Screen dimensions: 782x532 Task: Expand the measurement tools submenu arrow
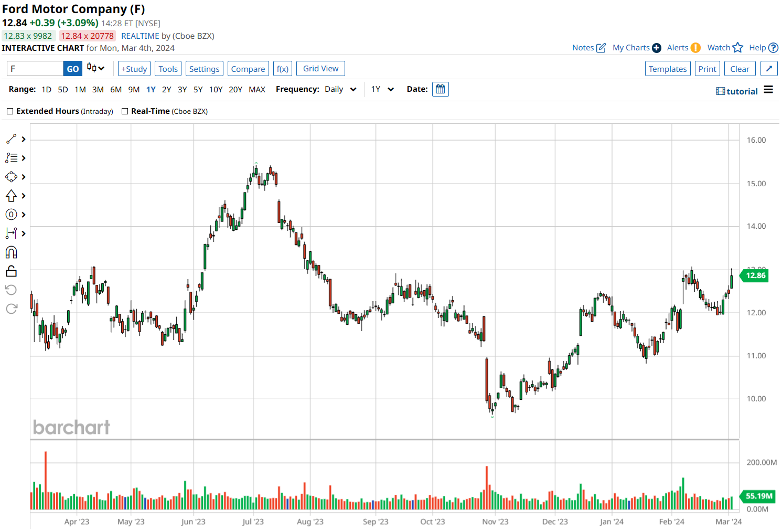(24, 233)
